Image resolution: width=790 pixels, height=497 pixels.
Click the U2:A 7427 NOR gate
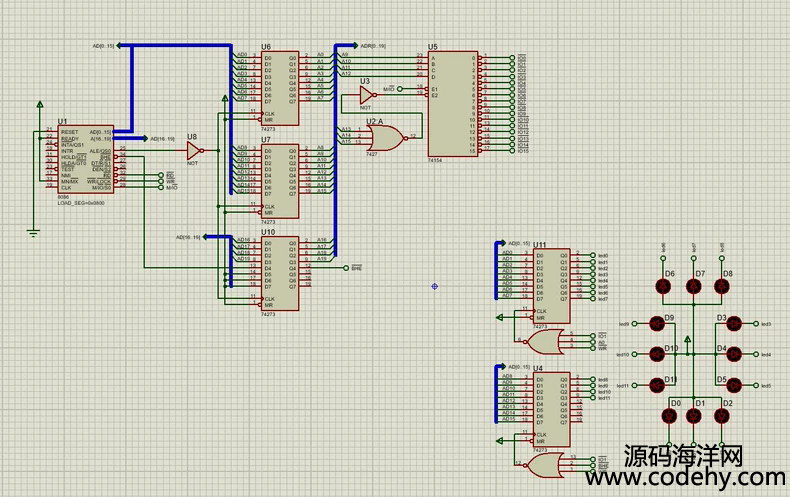pos(384,137)
